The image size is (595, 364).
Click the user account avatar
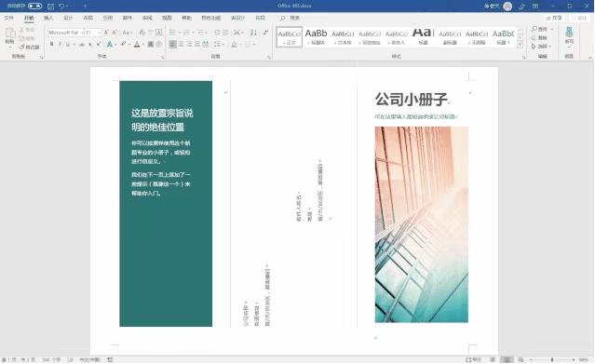click(x=507, y=7)
